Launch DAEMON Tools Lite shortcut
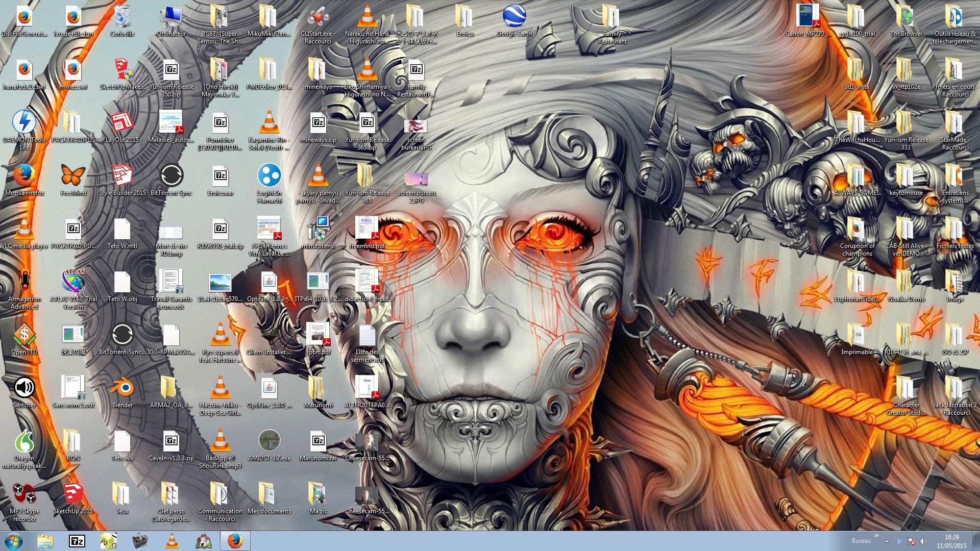 (24, 130)
